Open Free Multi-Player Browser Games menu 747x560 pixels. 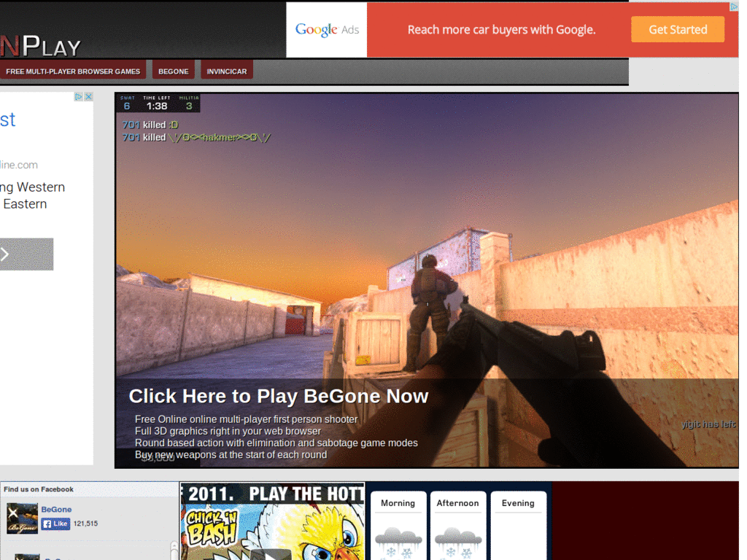(73, 71)
